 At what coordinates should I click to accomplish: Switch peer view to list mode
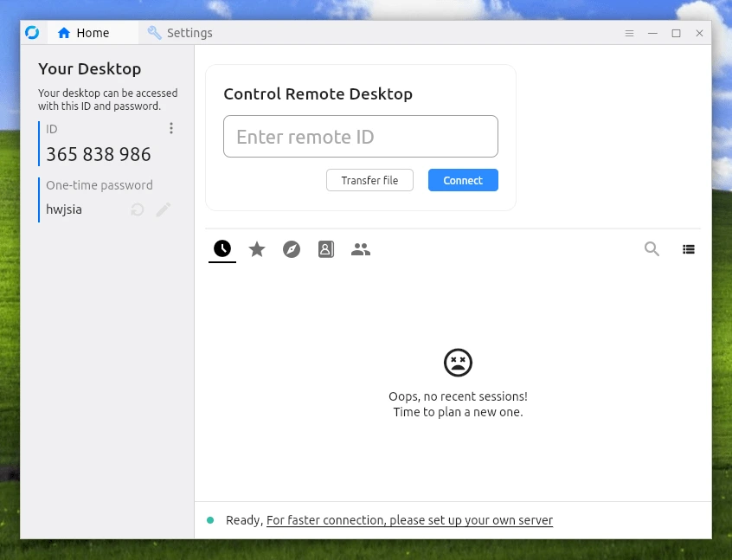click(x=689, y=249)
